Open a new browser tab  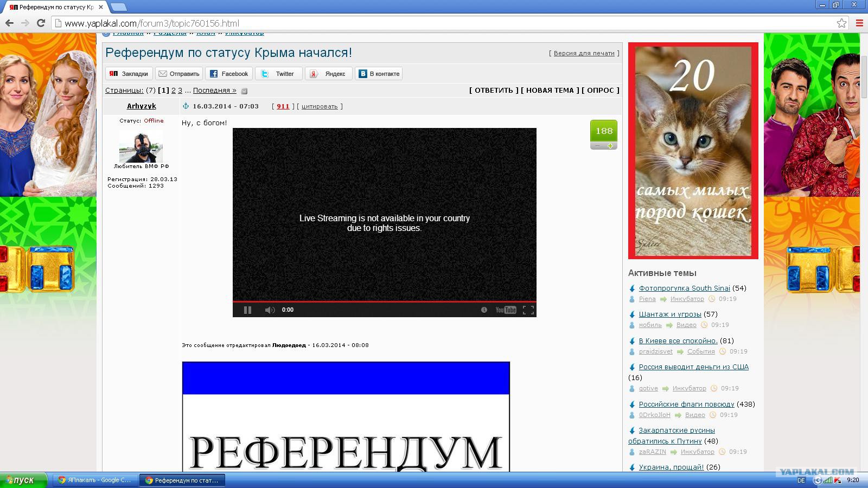[x=118, y=7]
